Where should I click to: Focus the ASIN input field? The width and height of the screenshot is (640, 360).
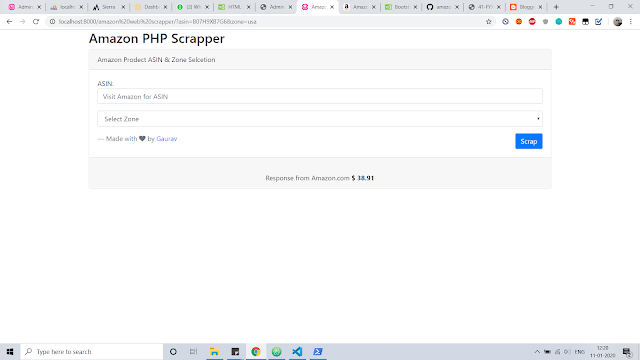pyautogui.click(x=320, y=96)
